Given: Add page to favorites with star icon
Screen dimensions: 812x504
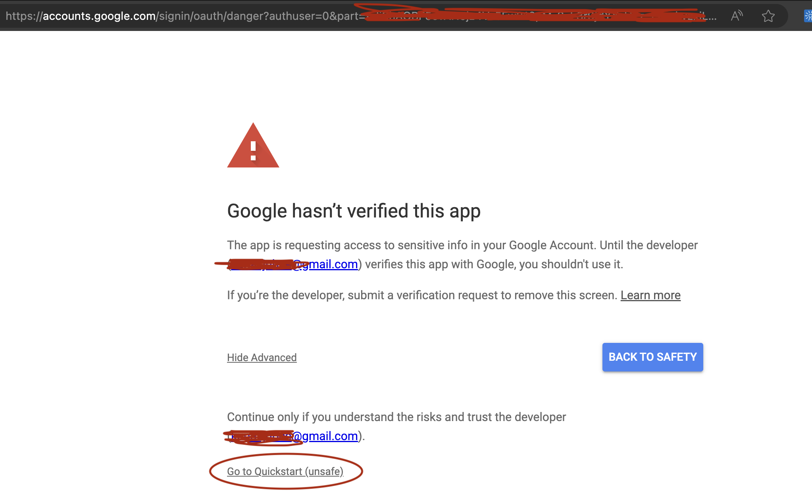Looking at the screenshot, I should pos(768,16).
